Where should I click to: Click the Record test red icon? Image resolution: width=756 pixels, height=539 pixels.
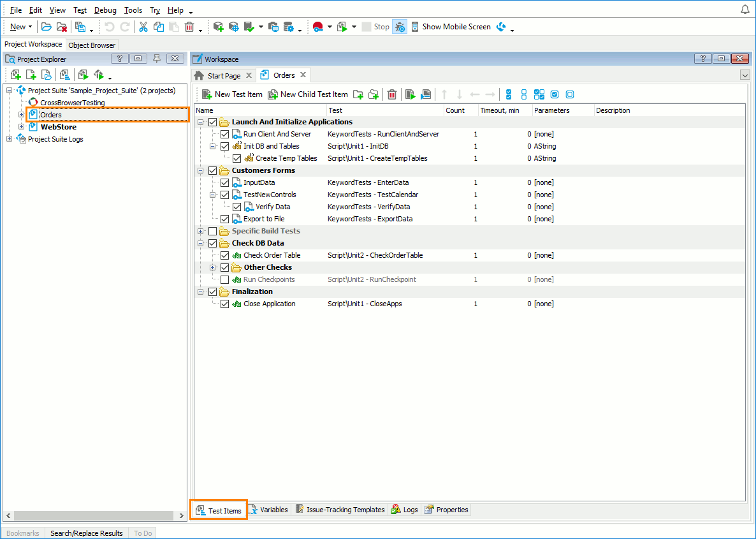pos(317,27)
